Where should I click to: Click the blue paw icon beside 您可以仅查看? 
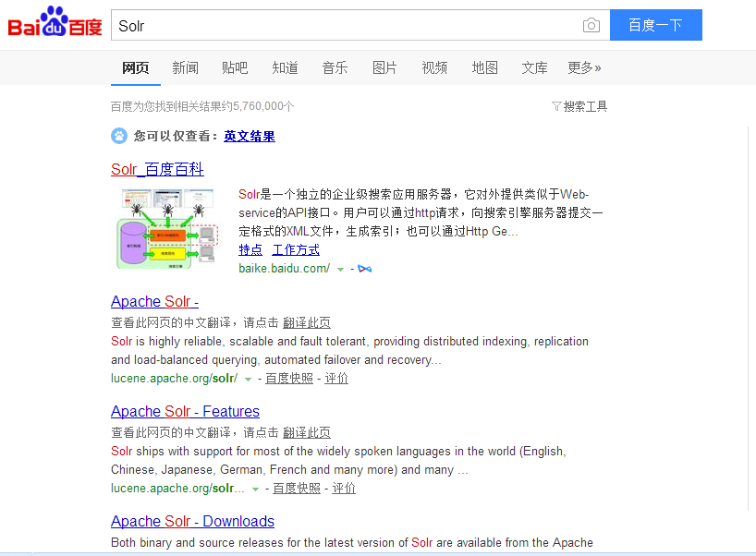coord(119,136)
